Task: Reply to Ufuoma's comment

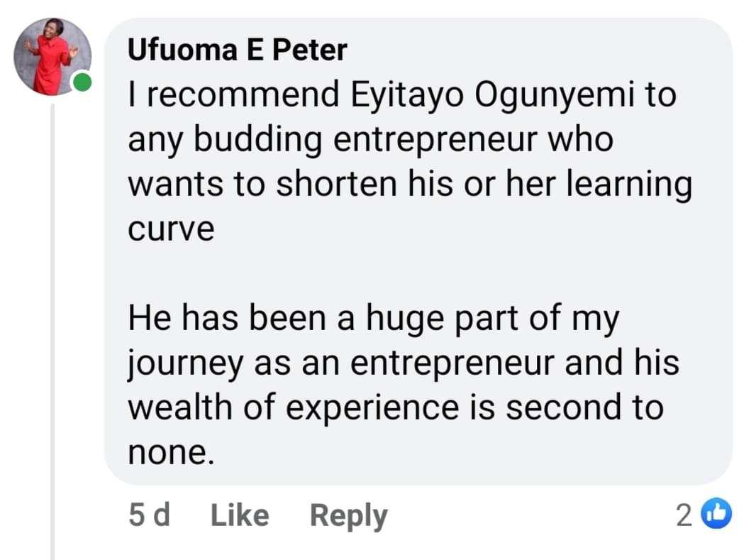Action: tap(348, 515)
